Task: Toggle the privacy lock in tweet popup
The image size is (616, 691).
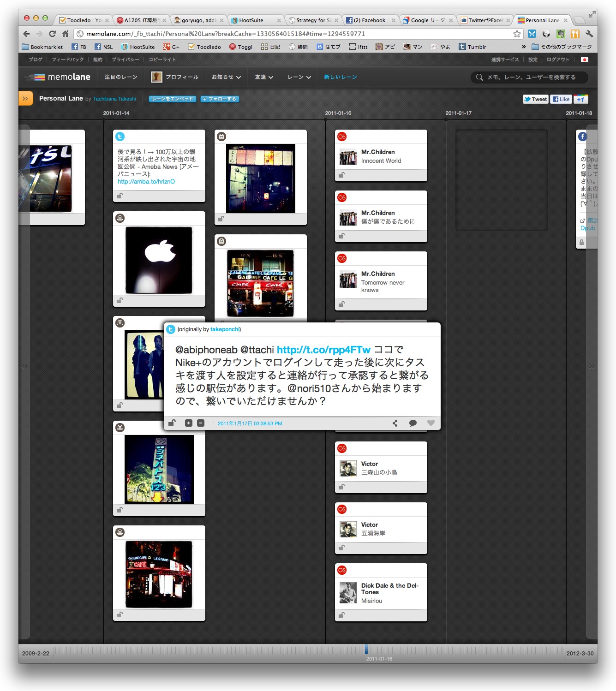Action: (172, 423)
